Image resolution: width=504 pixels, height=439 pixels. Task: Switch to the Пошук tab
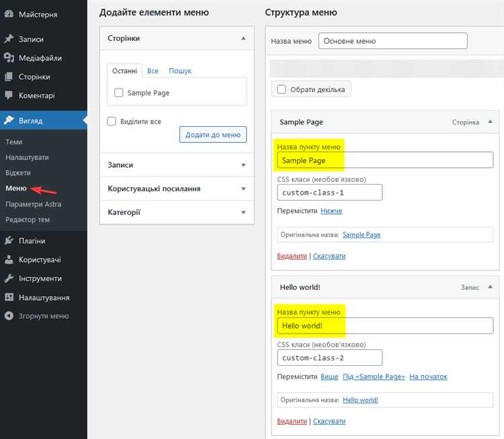(180, 71)
